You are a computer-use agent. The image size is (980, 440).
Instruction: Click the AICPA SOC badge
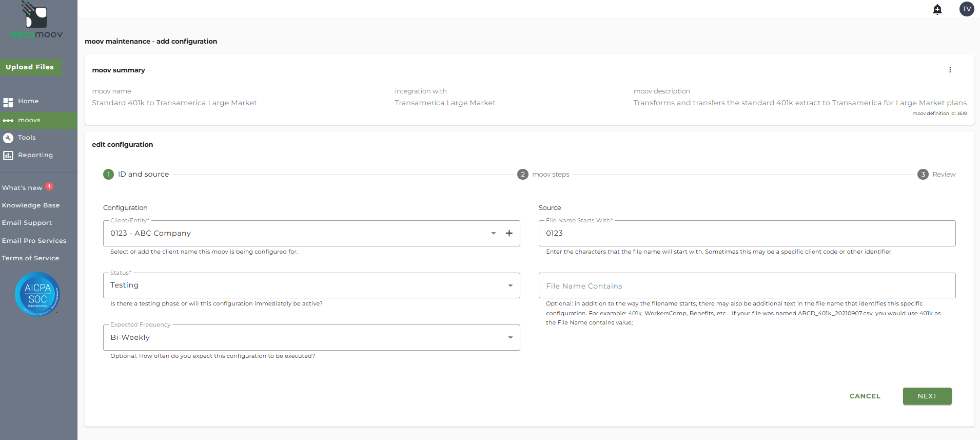click(x=37, y=294)
